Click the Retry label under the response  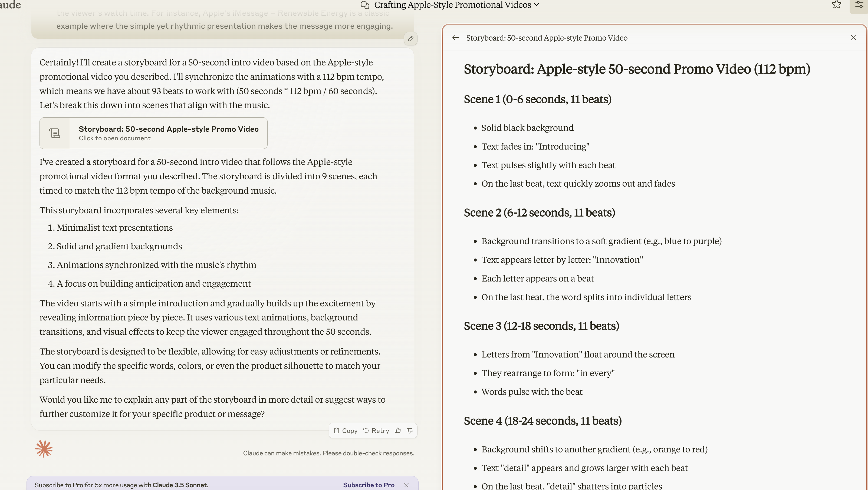click(x=380, y=431)
